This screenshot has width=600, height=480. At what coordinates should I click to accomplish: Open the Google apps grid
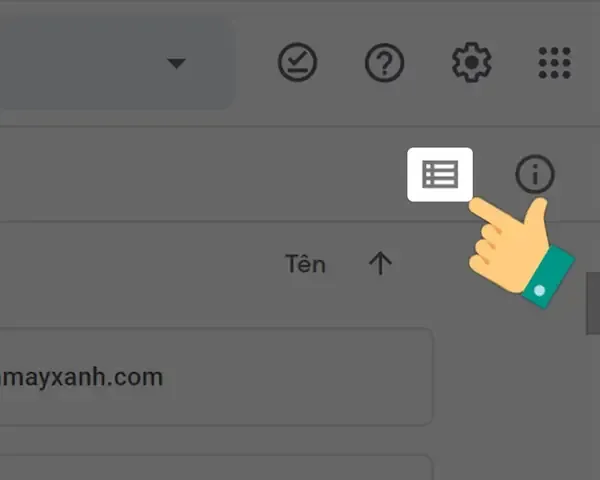[x=554, y=63]
